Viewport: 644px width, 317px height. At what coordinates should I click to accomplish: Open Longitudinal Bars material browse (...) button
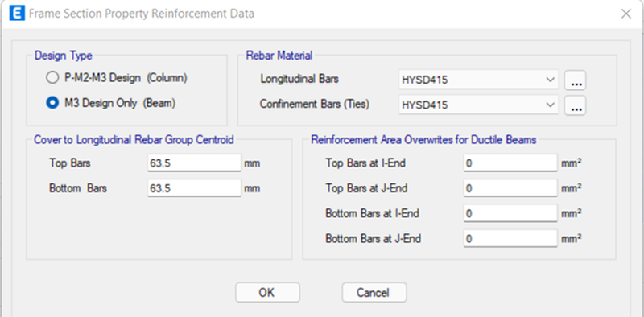click(x=575, y=80)
